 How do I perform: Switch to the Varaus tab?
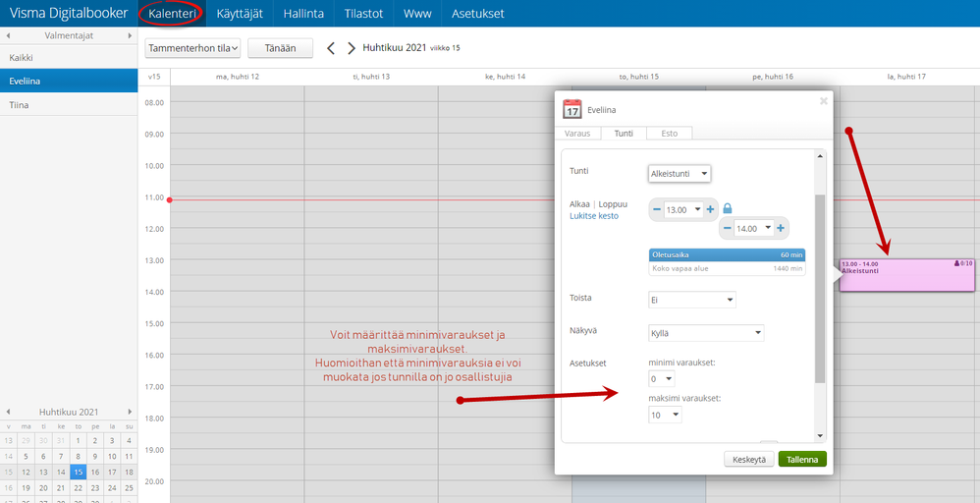point(577,134)
